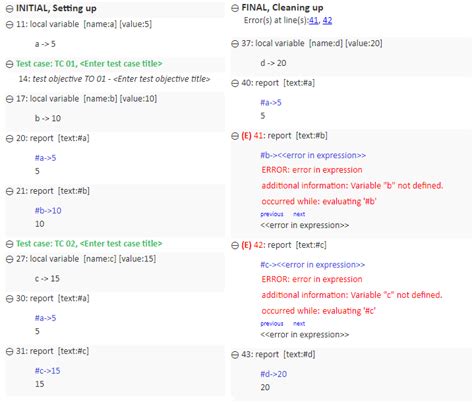This screenshot has height=404, width=474.
Task: Select test objective TO 01 line
Action: pos(114,79)
